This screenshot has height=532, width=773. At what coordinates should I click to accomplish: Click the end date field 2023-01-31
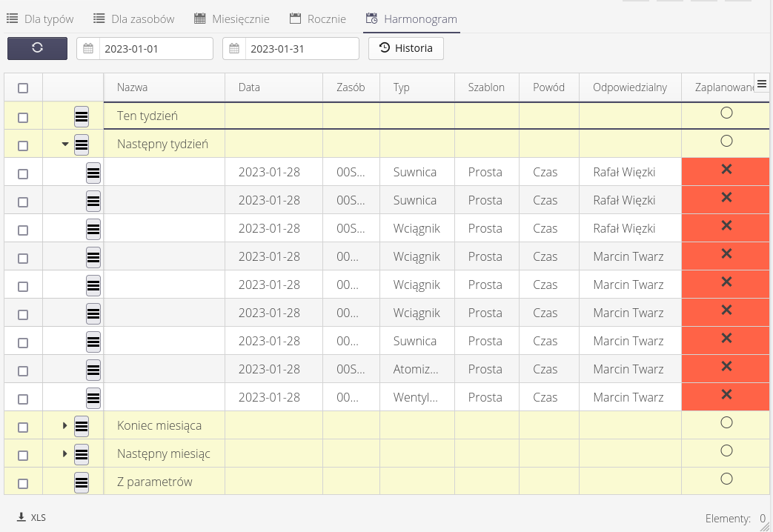point(301,49)
